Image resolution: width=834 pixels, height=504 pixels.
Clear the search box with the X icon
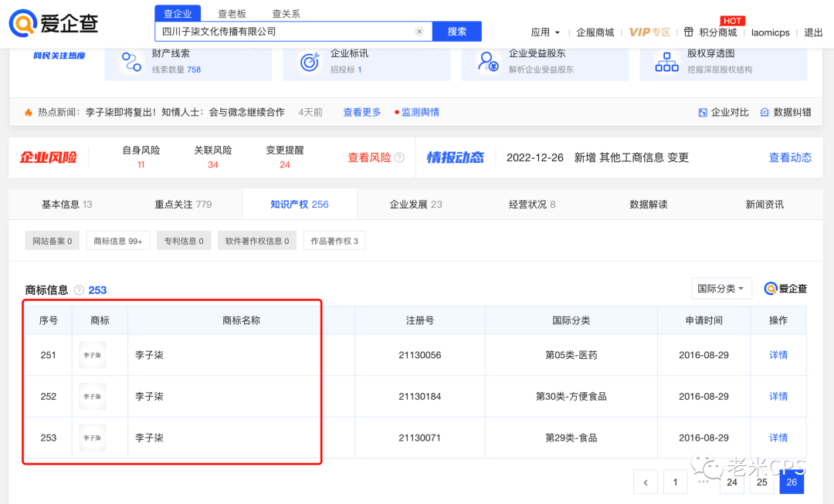tap(419, 32)
